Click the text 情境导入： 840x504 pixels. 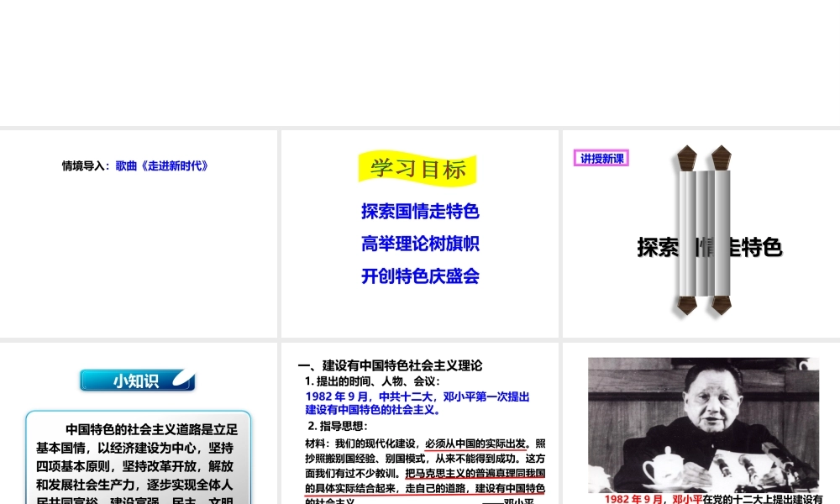86,165
